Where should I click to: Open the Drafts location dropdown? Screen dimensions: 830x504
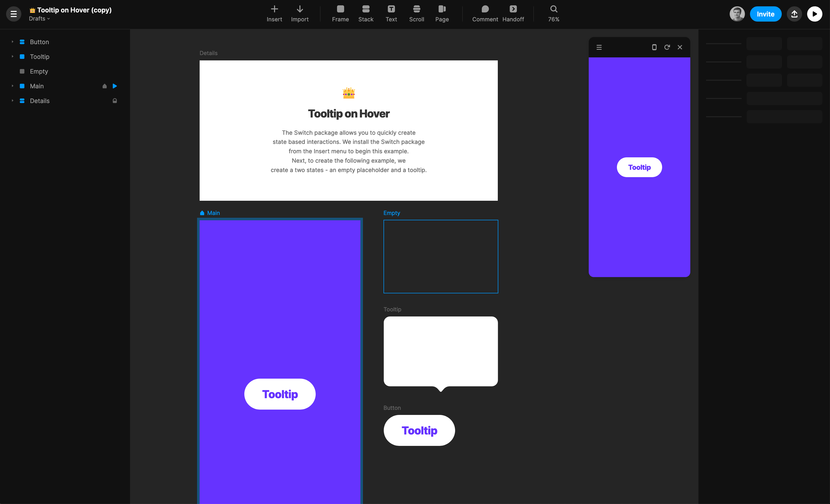coord(39,19)
